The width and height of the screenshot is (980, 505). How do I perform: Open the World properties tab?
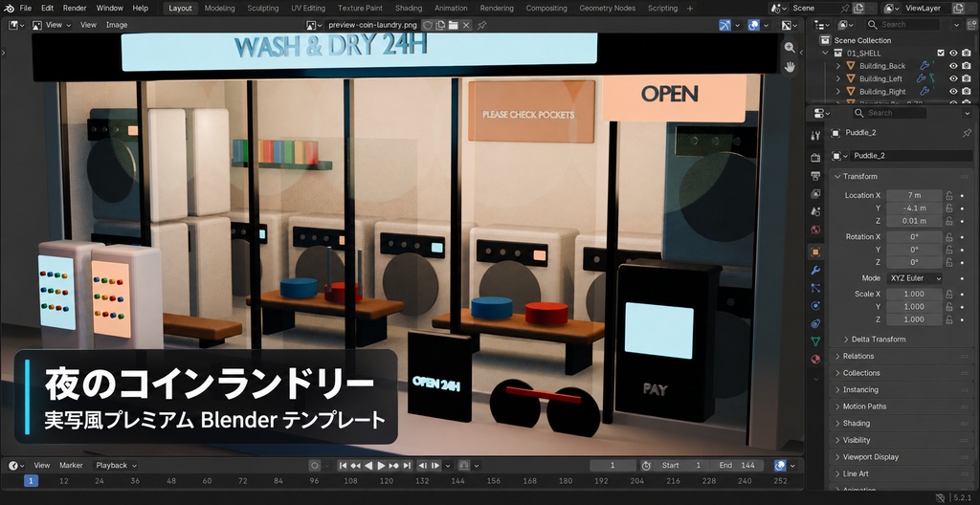pos(815,230)
